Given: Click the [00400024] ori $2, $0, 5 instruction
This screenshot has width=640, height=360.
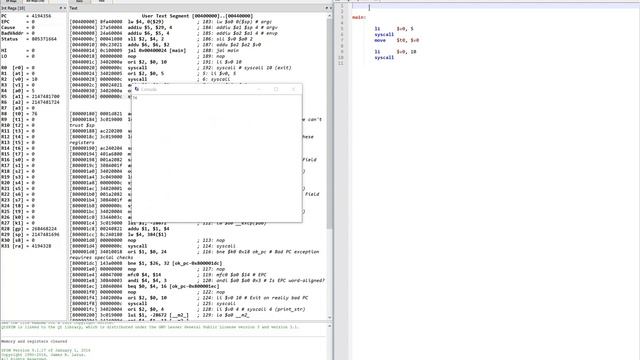Looking at the screenshot, I should (153, 73).
